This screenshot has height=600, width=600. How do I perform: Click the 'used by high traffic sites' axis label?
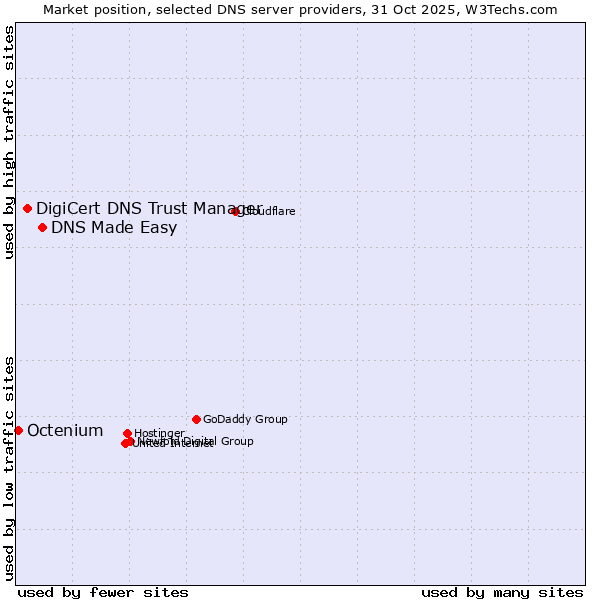pos(9,143)
